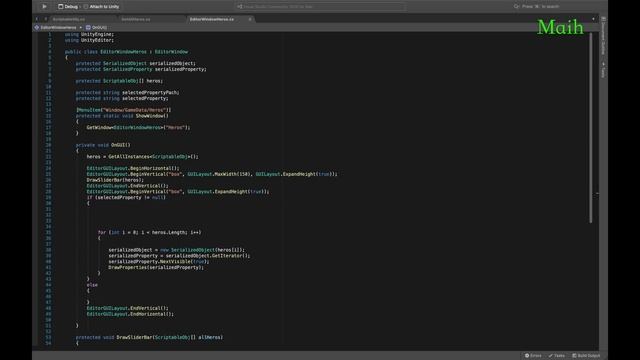Select the Attach to Unity target
The width and height of the screenshot is (640, 360).
(x=101, y=7)
